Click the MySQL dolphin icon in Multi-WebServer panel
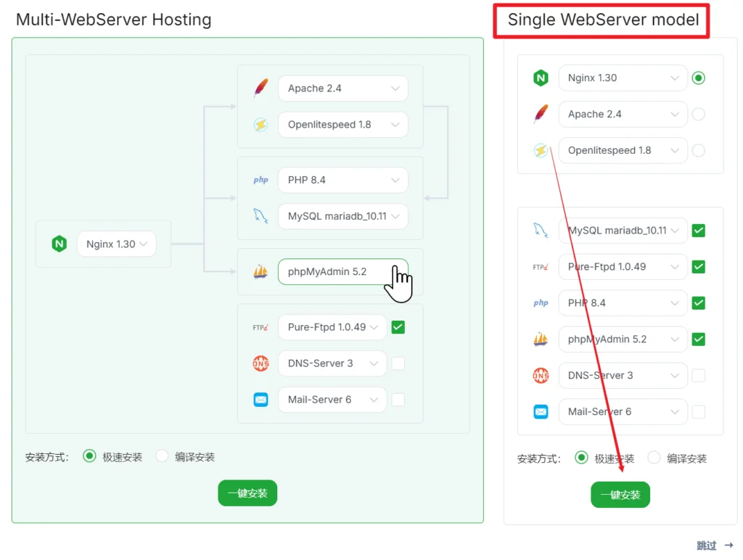This screenshot has width=743, height=560. [260, 216]
